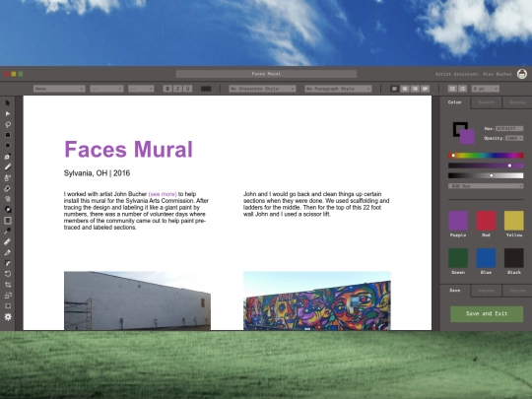Select the round Ellipse shape tool

(x=8, y=146)
